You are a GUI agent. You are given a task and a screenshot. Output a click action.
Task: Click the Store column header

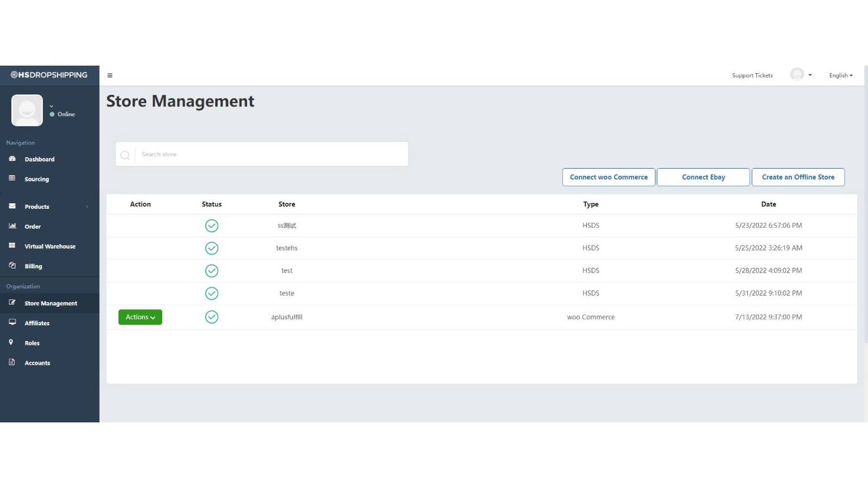pos(287,204)
